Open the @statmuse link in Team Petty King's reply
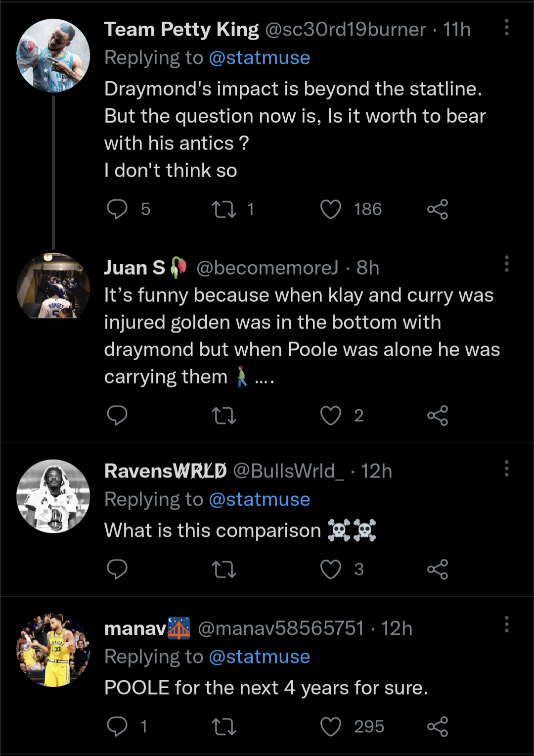Screen dimensions: 534x756 coord(260,58)
